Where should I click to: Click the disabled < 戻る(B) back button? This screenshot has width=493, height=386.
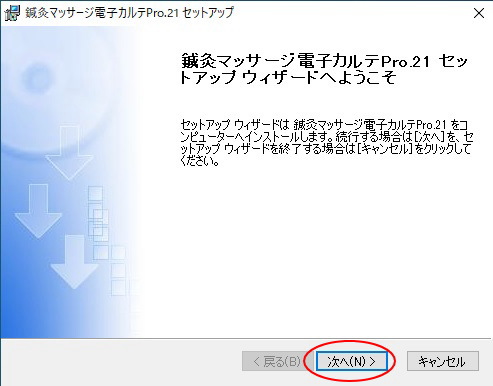[277, 361]
